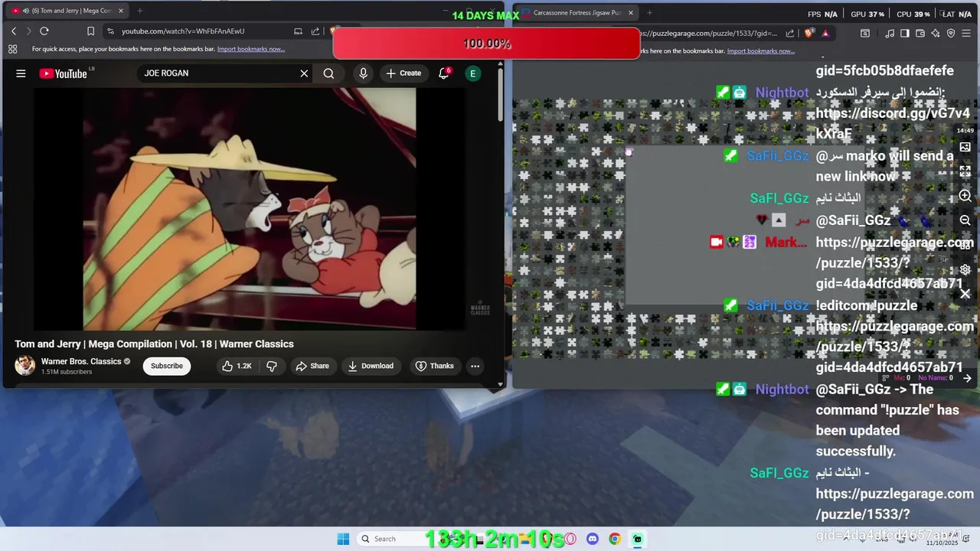Screen dimensions: 980x551
Task: Open the account avatar labeled E
Action: tap(473, 73)
